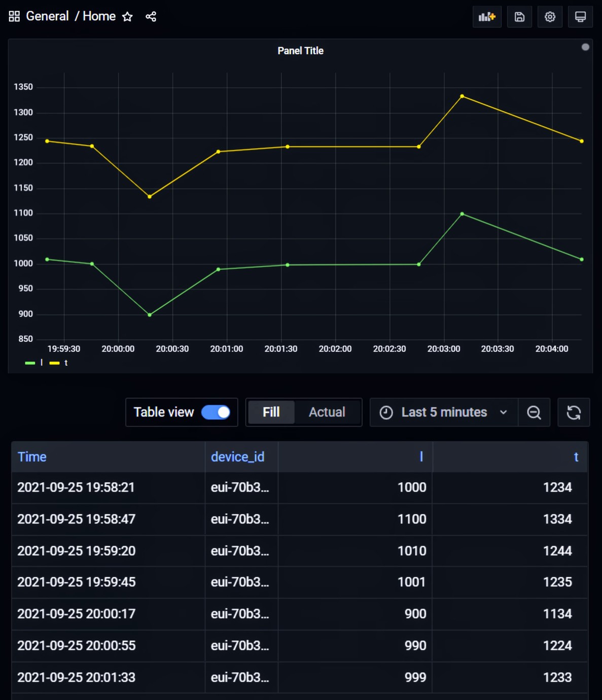Viewport: 602px width, 700px height.
Task: Add a new panel to dashboard
Action: [486, 17]
